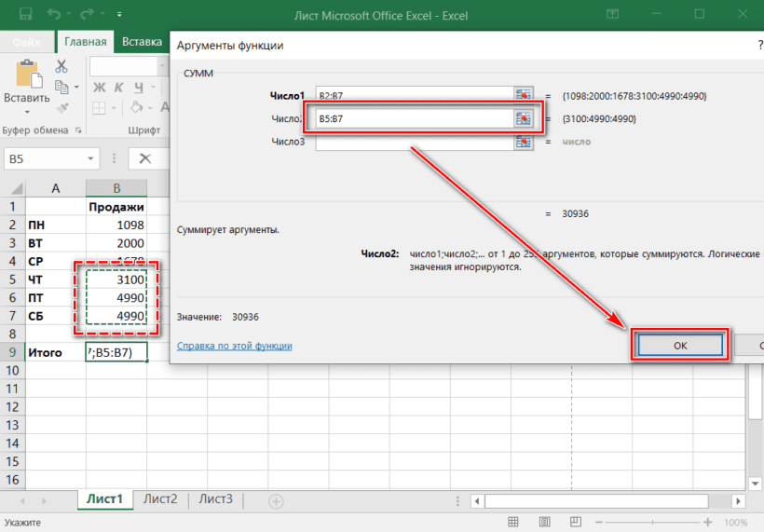Click the Select All corner triangle
The height and width of the screenshot is (532, 764).
click(x=17, y=188)
